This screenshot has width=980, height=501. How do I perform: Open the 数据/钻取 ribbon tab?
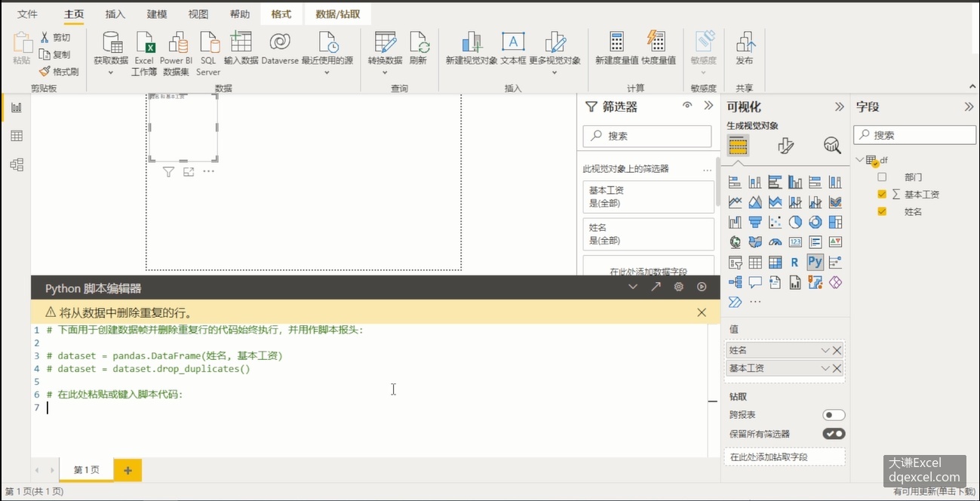point(338,14)
